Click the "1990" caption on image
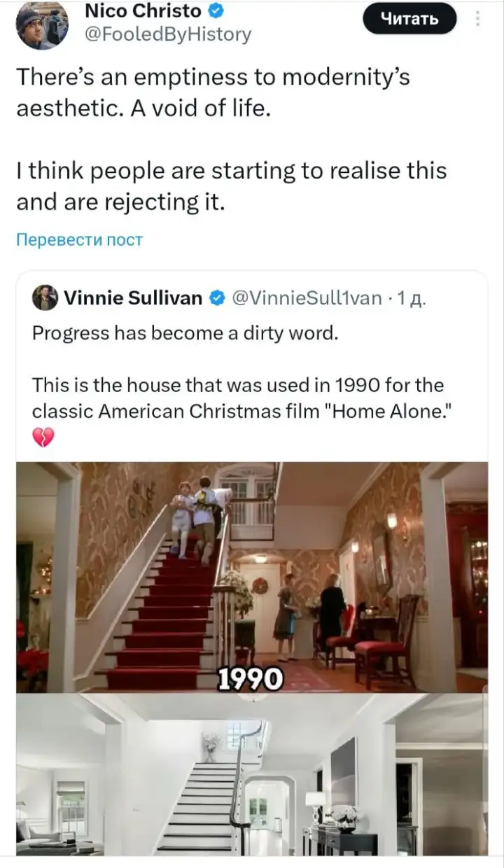 (x=250, y=678)
